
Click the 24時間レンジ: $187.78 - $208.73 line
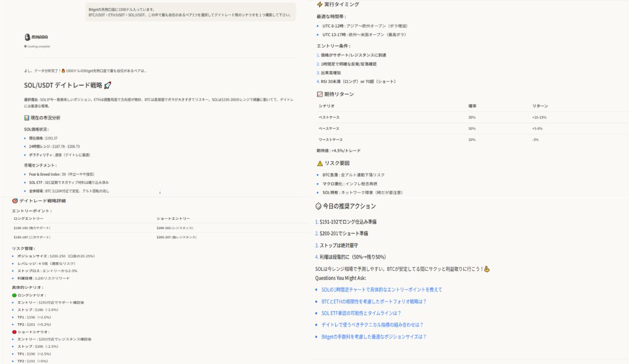tap(54, 147)
